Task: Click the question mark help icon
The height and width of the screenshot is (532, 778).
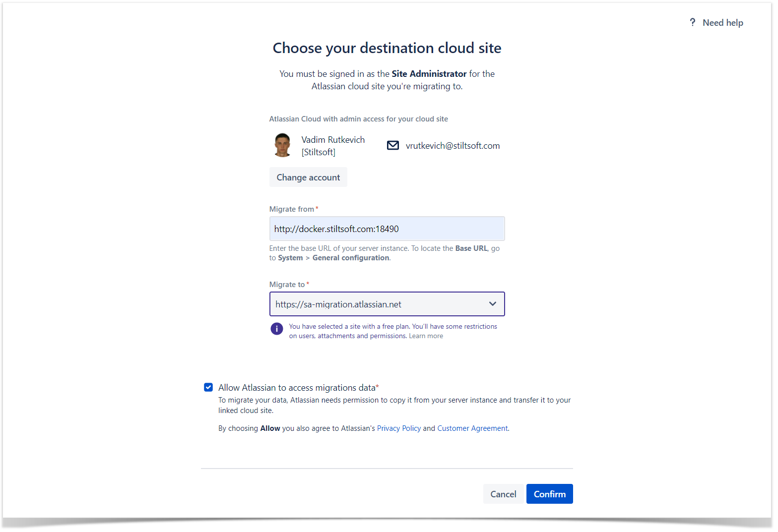Action: [692, 22]
